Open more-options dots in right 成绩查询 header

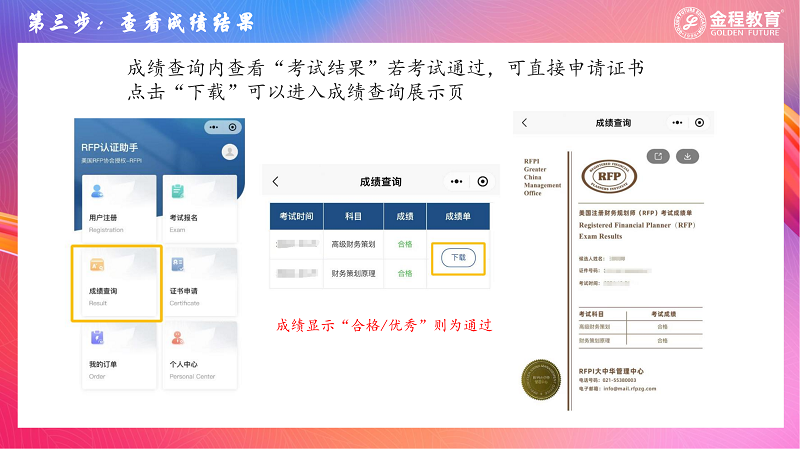pos(677,122)
